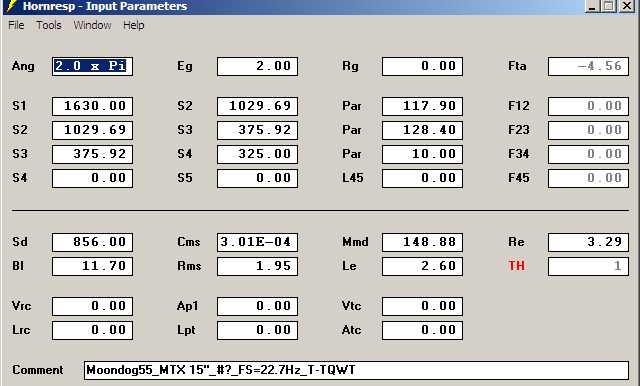
Task: Click the Rms field with 1.95
Action: pos(258,266)
